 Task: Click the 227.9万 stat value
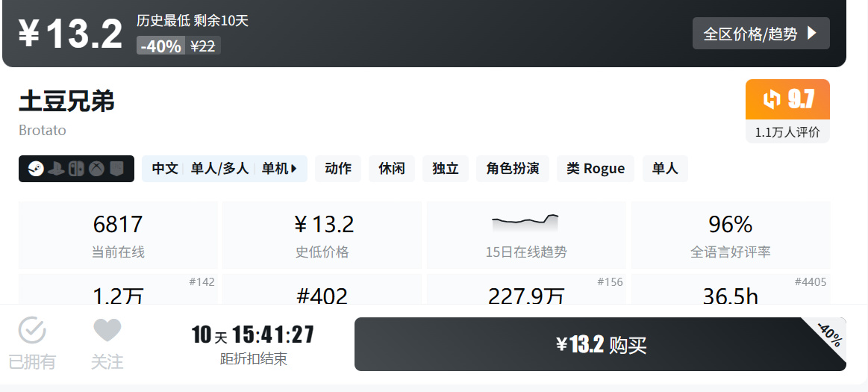click(526, 296)
